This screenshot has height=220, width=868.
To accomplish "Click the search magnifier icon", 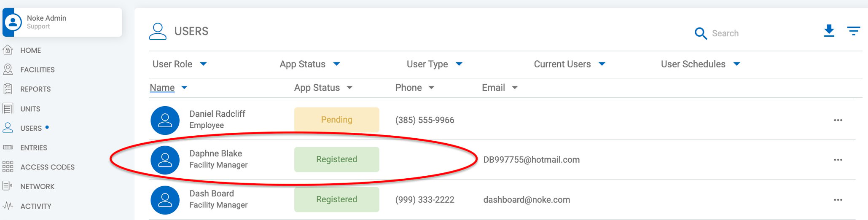I will click(x=701, y=33).
